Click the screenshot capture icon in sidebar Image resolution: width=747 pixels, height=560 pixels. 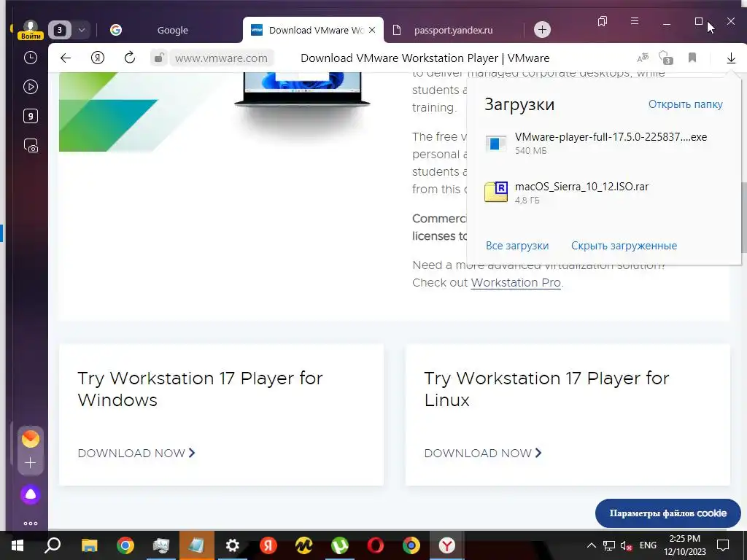pos(31,145)
